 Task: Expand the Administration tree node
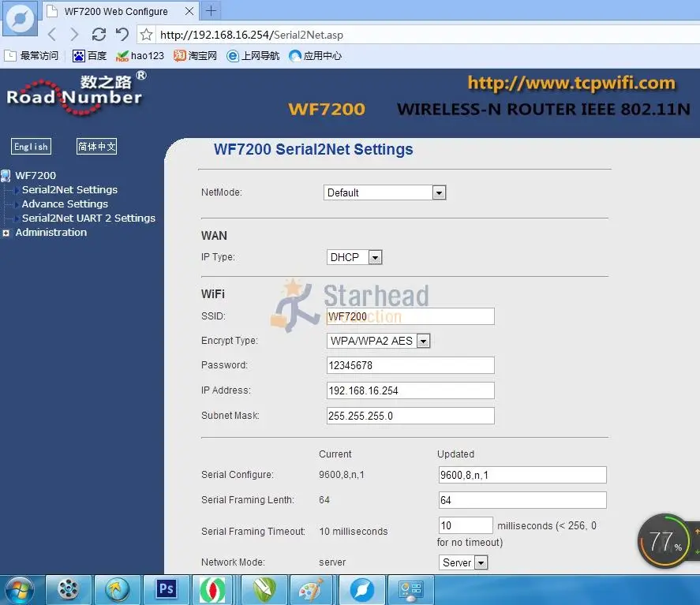tap(6, 233)
